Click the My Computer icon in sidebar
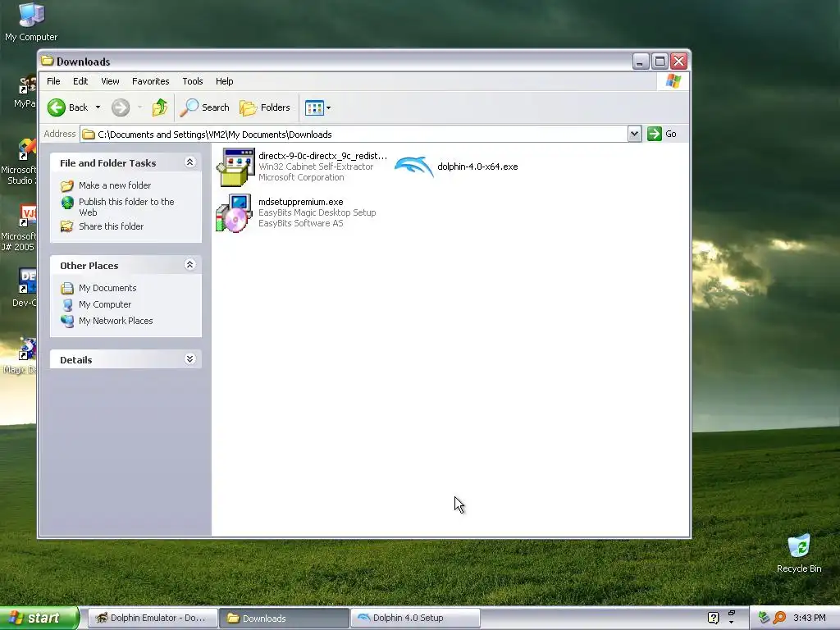 coord(67,305)
